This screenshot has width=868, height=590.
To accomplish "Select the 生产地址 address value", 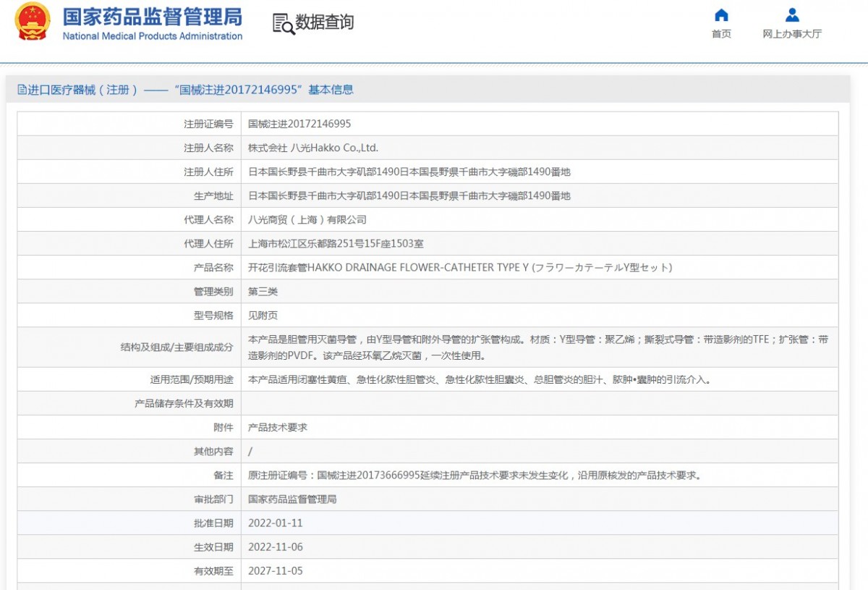I will click(409, 195).
